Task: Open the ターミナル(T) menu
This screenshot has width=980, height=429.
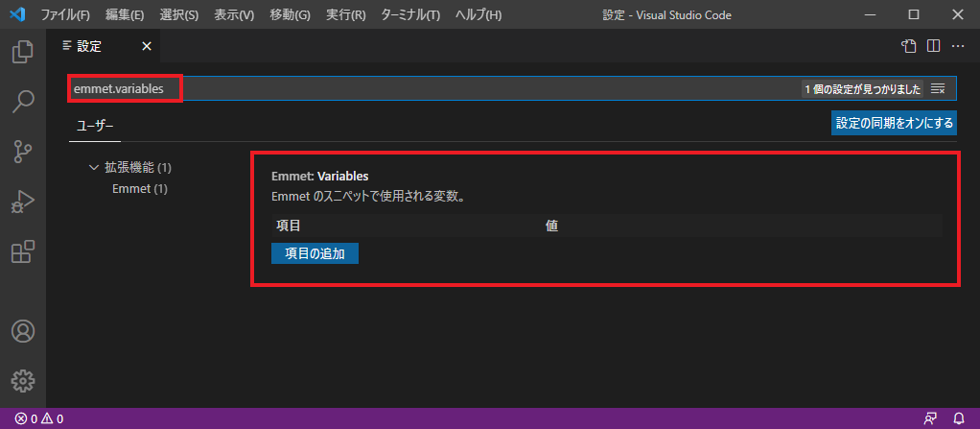Action: pos(410,14)
